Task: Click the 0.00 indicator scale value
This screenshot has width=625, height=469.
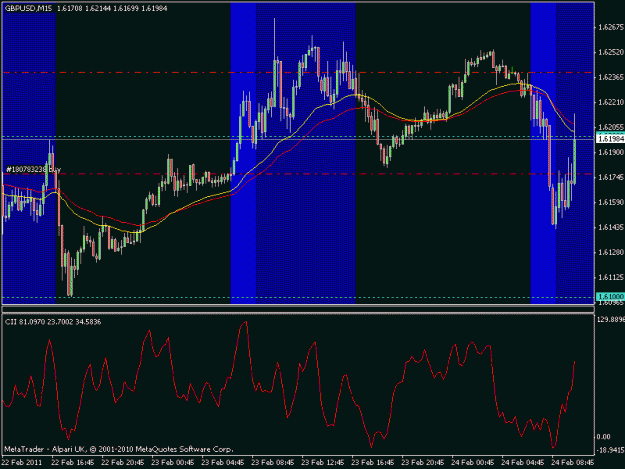Action: [603, 437]
